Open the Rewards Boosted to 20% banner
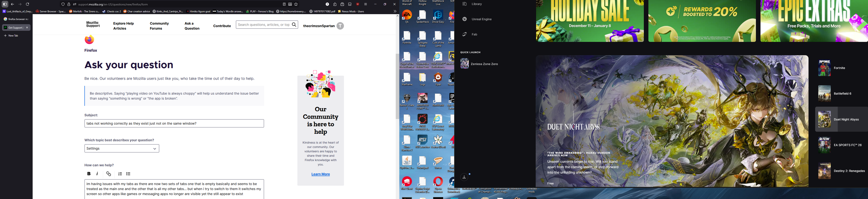 click(702, 21)
